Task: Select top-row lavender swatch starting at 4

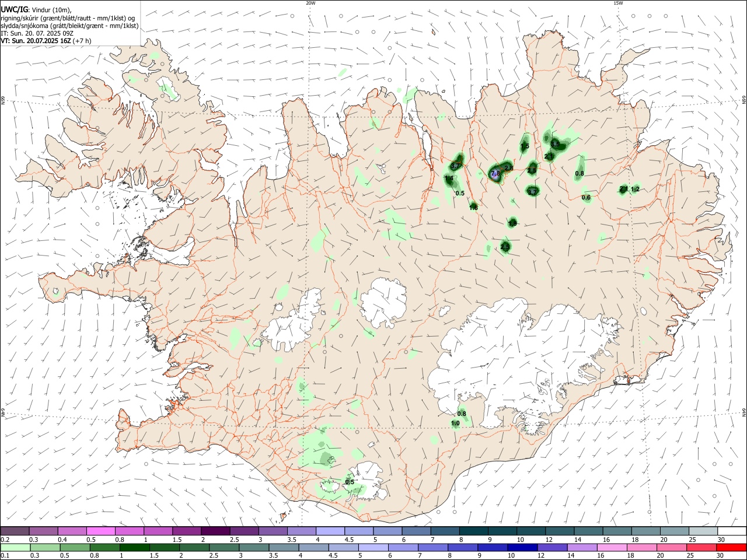Action: (x=330, y=531)
